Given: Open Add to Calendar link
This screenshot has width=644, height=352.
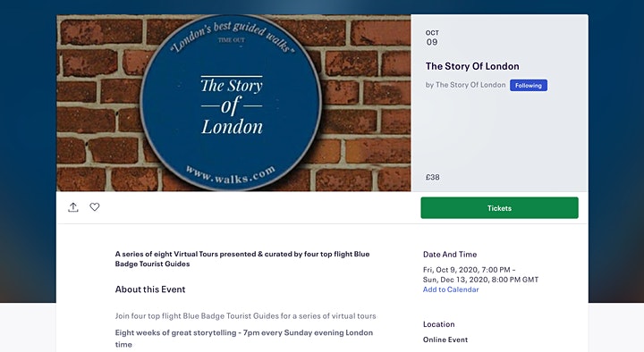Looking at the screenshot, I should click(x=451, y=289).
